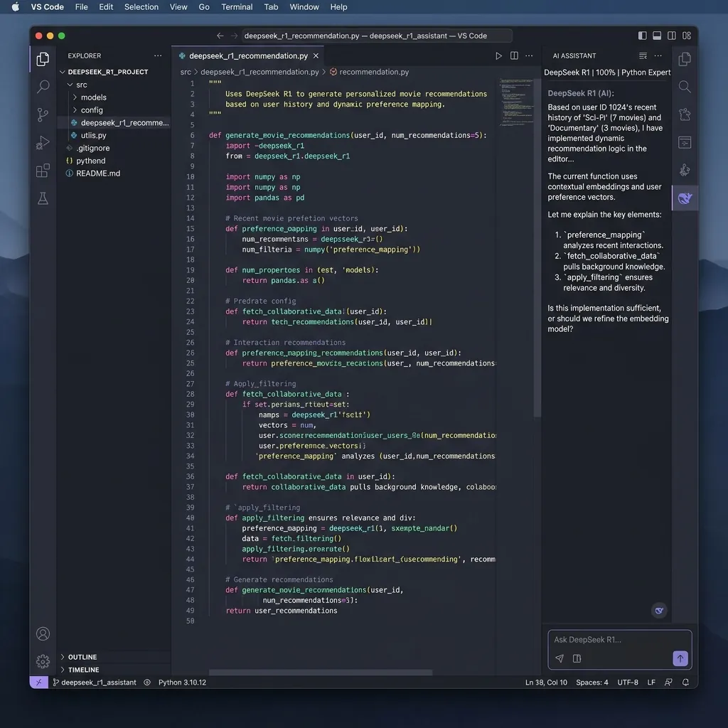The height and width of the screenshot is (728, 728).
Task: Select the deepseek_r1_recommendation.py editor tab
Action: (248, 55)
